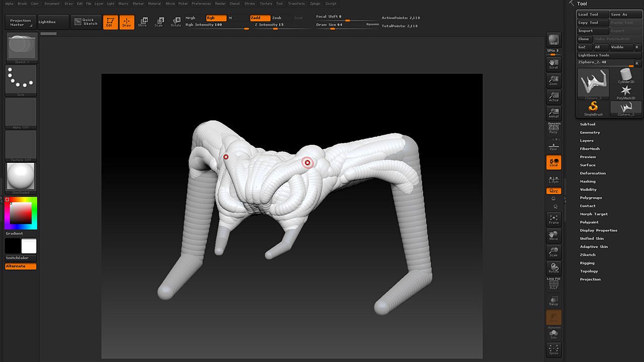Viewport: 644px width, 362px height.
Task: Select the Scale mode icon in top toolbar
Action: coord(159,22)
